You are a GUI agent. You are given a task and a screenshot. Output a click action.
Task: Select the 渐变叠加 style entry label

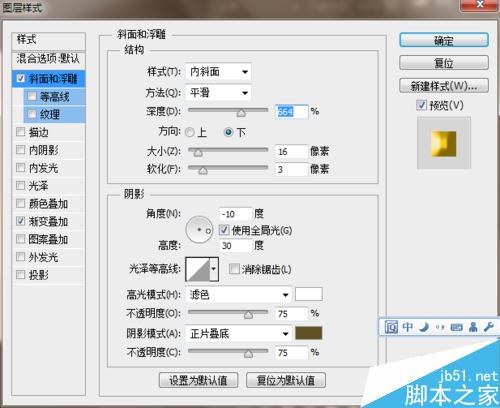point(48,221)
